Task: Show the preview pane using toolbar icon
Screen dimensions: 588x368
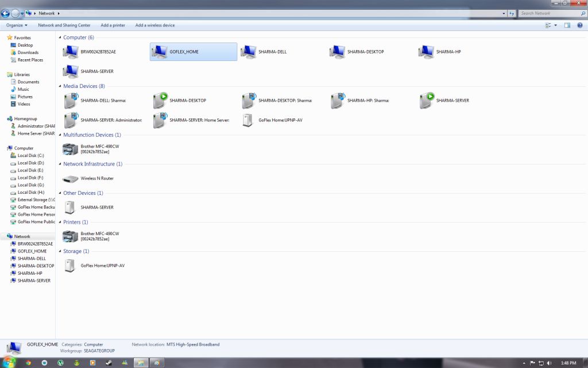Action: pyautogui.click(x=567, y=25)
